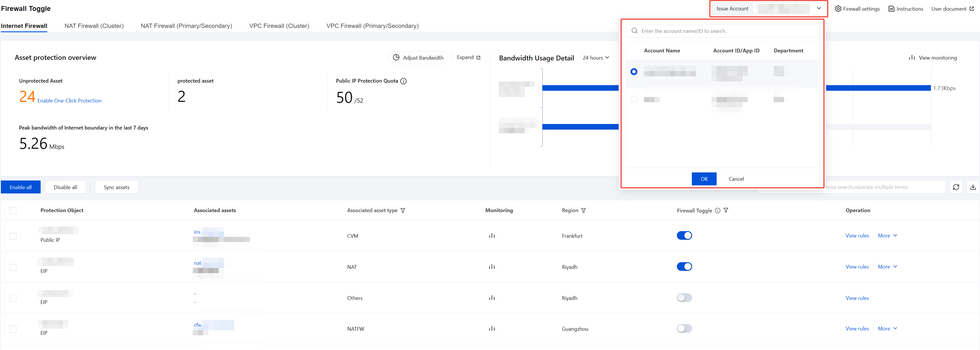The height and width of the screenshot is (350, 980).
Task: Click View monitoring bar chart icon
Action: click(912, 57)
